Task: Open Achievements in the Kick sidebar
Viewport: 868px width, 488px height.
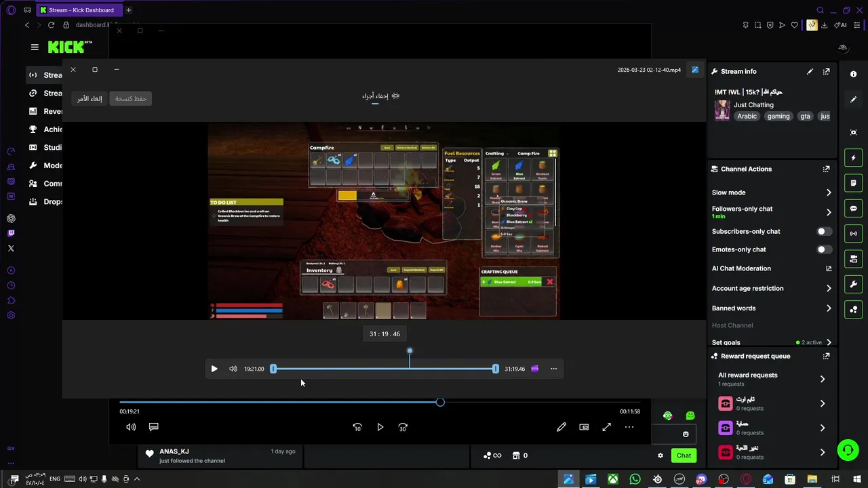Action: (x=45, y=129)
